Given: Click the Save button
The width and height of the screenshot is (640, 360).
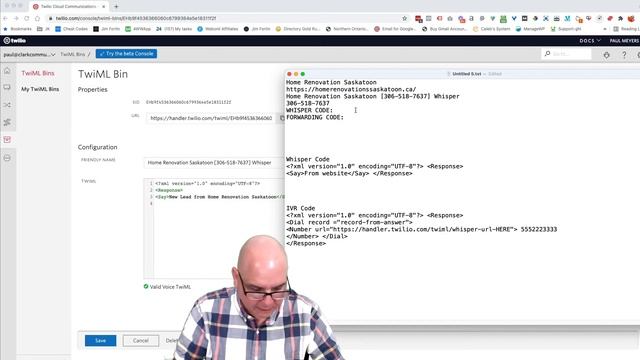Looking at the screenshot, I should click(100, 340).
